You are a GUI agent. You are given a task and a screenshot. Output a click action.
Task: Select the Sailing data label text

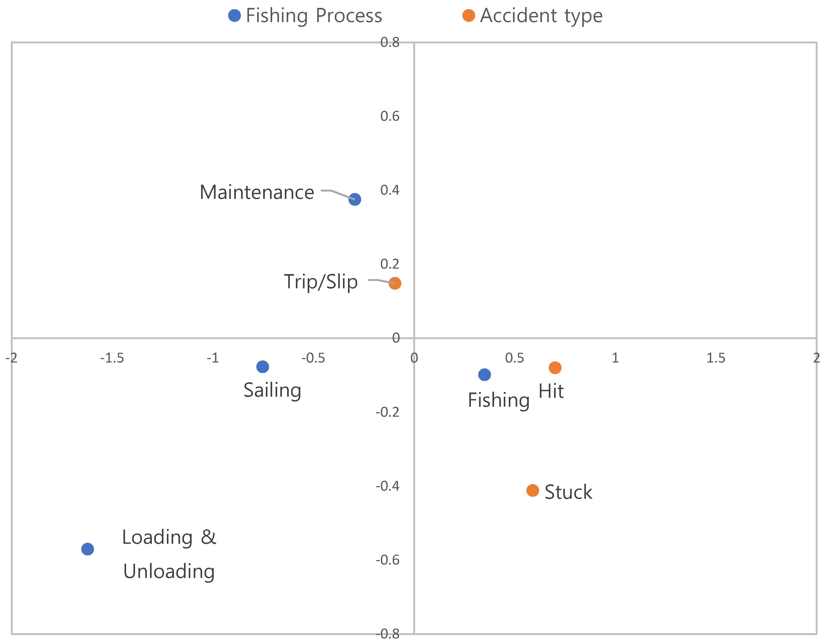[272, 390]
